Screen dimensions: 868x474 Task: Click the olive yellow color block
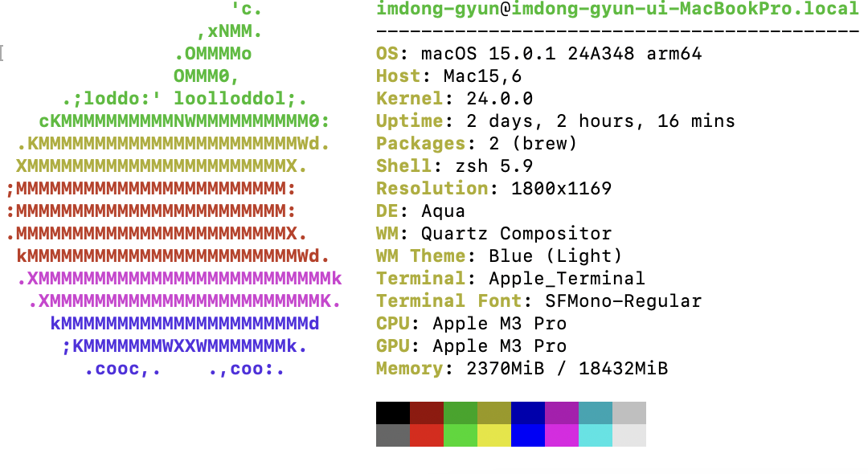pos(494,413)
